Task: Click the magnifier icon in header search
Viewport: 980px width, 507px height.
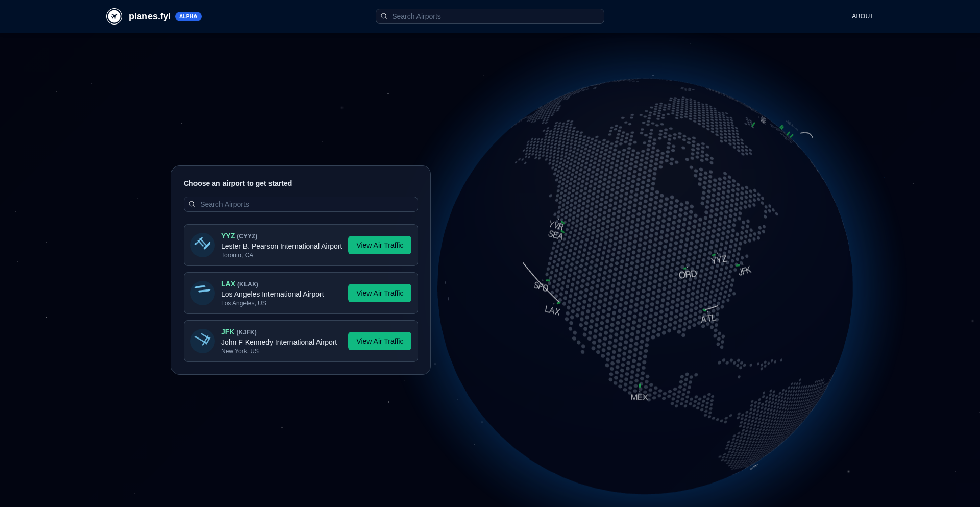Action: (x=384, y=16)
